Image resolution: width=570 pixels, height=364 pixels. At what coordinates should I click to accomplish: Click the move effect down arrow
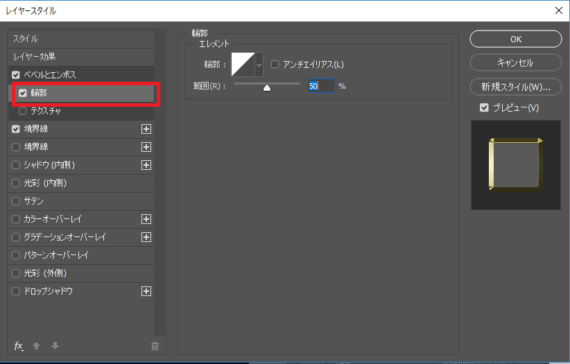coord(55,346)
